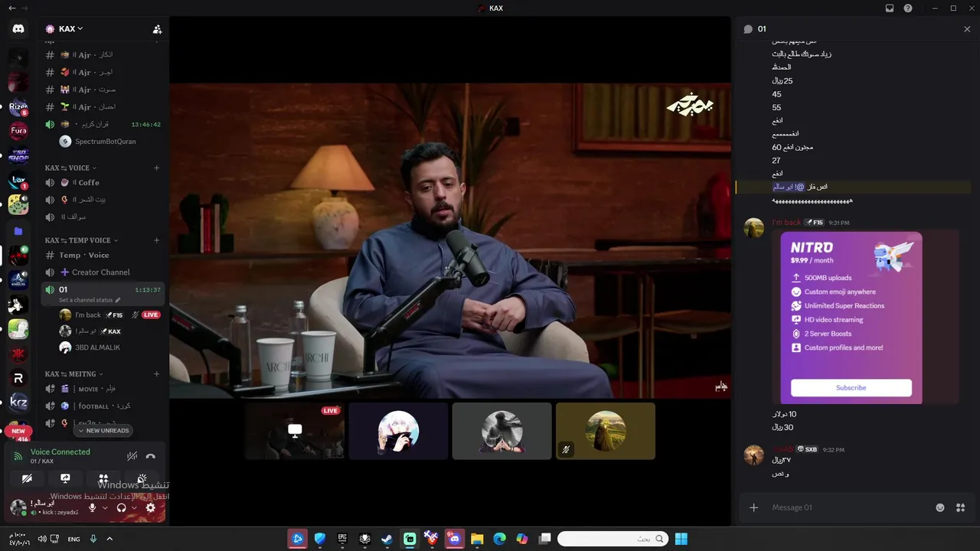Collapse the KAX VOICE category

coord(70,168)
